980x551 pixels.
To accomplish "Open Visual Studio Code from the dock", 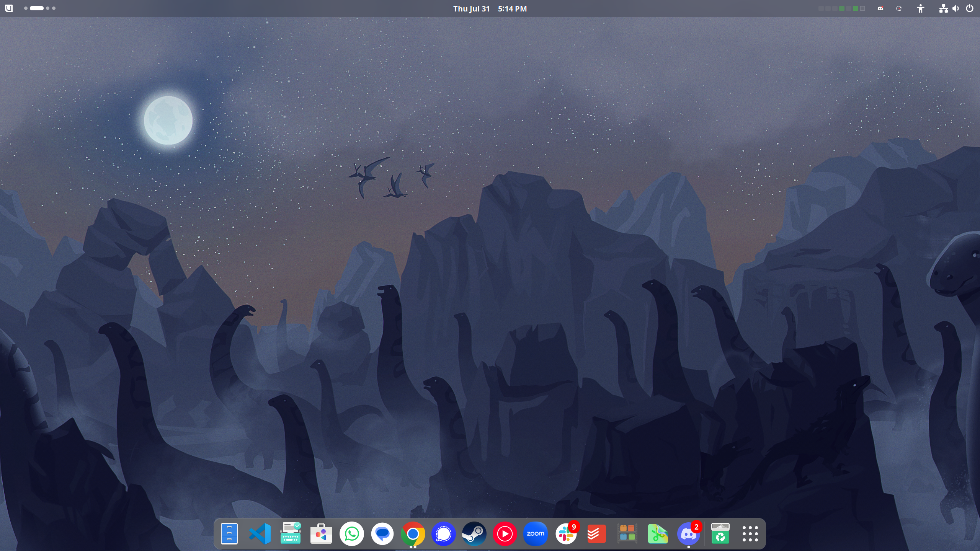I will (260, 533).
